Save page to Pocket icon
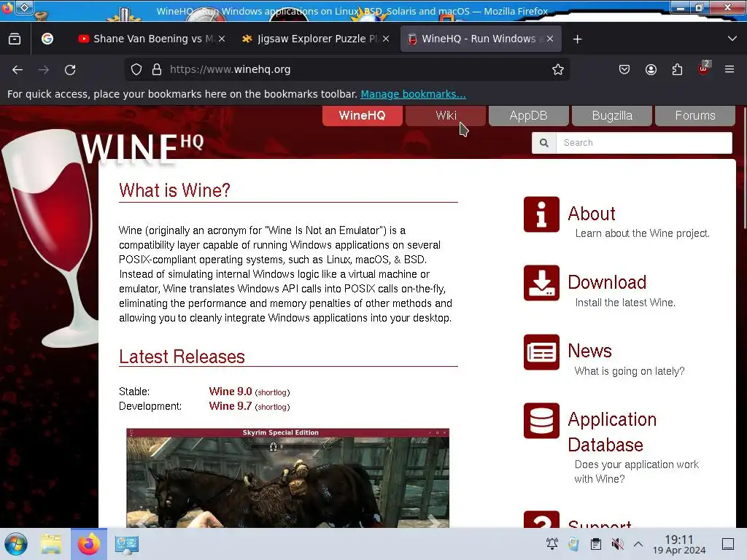The width and height of the screenshot is (747, 560). point(624,70)
